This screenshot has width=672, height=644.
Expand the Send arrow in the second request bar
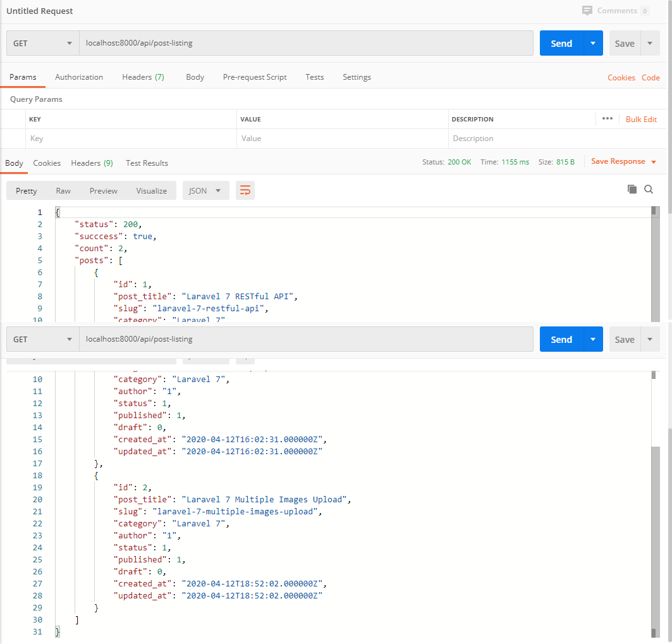(x=593, y=339)
